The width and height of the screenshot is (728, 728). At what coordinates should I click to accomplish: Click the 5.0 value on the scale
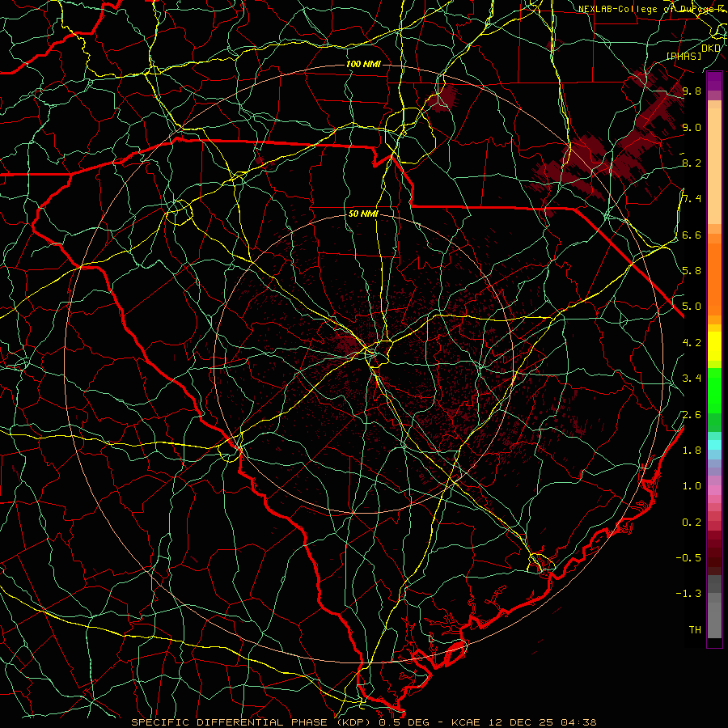coord(692,307)
